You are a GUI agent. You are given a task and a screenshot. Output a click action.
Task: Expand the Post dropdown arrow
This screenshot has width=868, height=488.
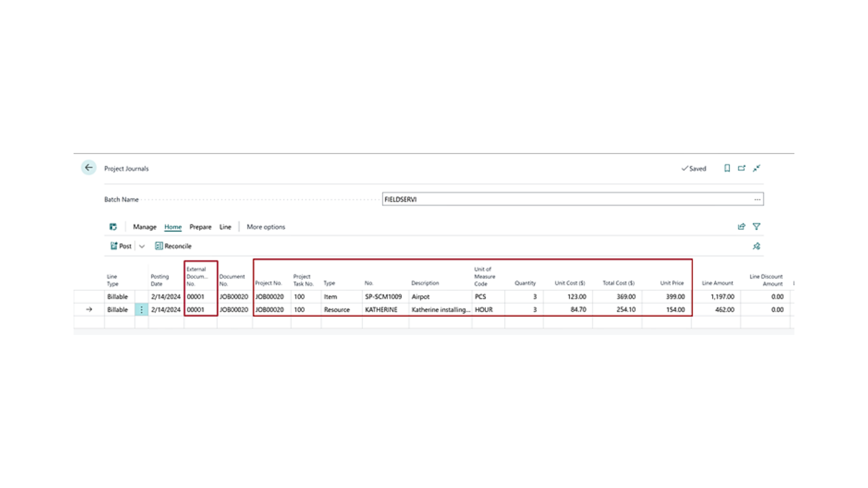(x=142, y=246)
